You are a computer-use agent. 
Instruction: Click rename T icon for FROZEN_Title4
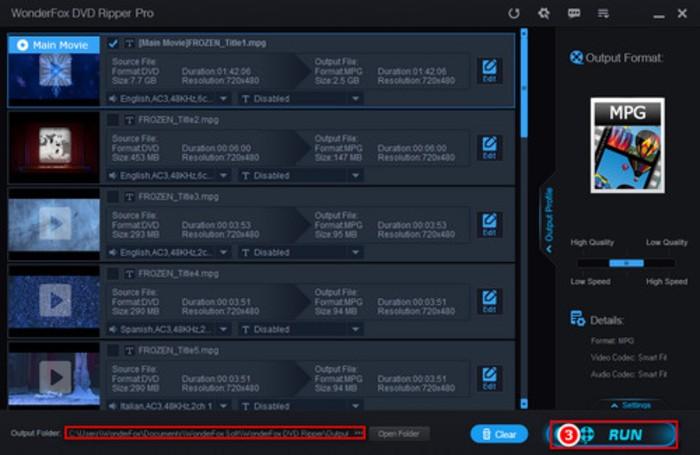pyautogui.click(x=129, y=274)
